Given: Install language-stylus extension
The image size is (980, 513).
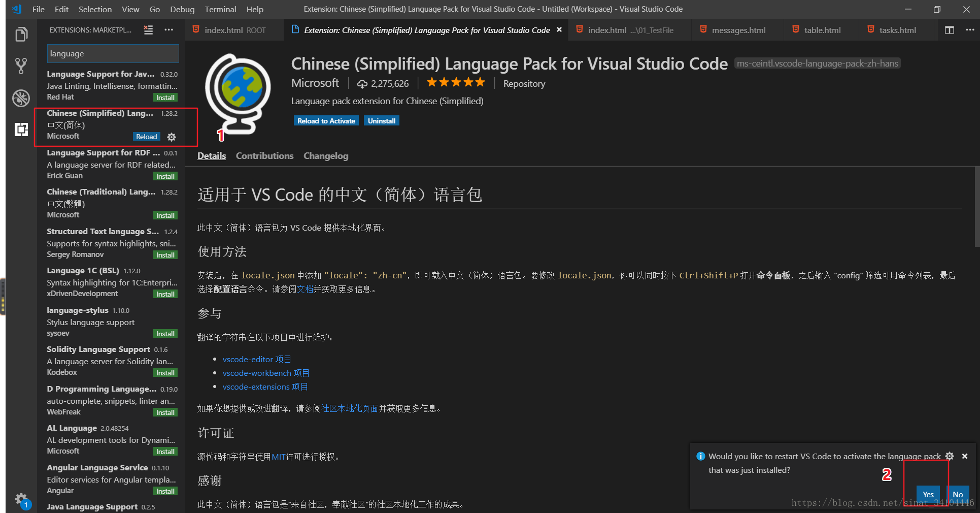Looking at the screenshot, I should click(x=165, y=334).
